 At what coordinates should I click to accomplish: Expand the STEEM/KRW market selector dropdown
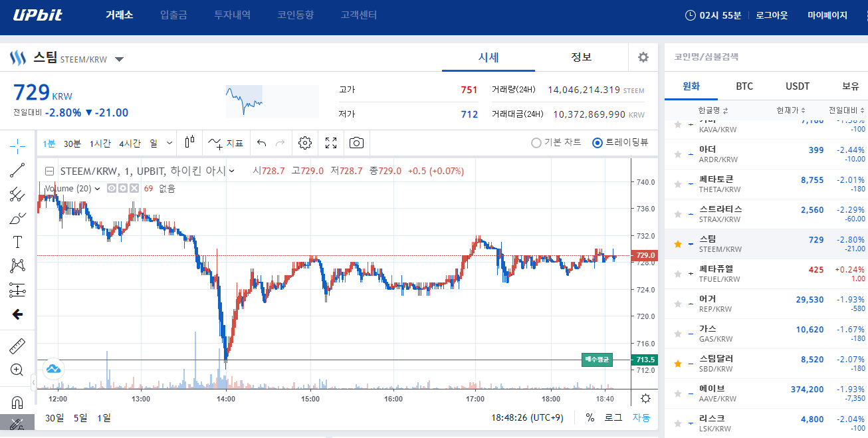click(x=119, y=59)
